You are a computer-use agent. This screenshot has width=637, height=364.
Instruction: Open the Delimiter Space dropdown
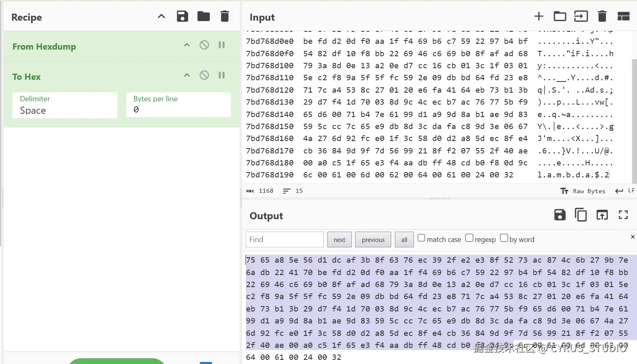(x=65, y=105)
